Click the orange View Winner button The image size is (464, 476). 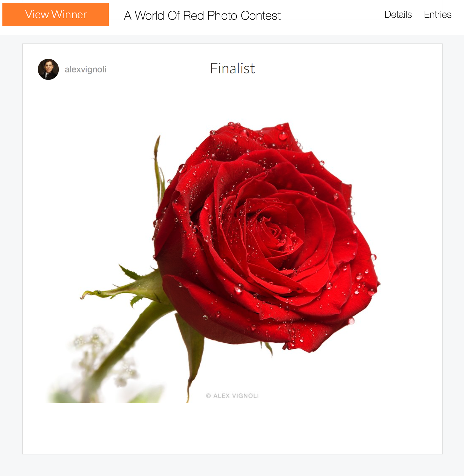[x=56, y=14]
